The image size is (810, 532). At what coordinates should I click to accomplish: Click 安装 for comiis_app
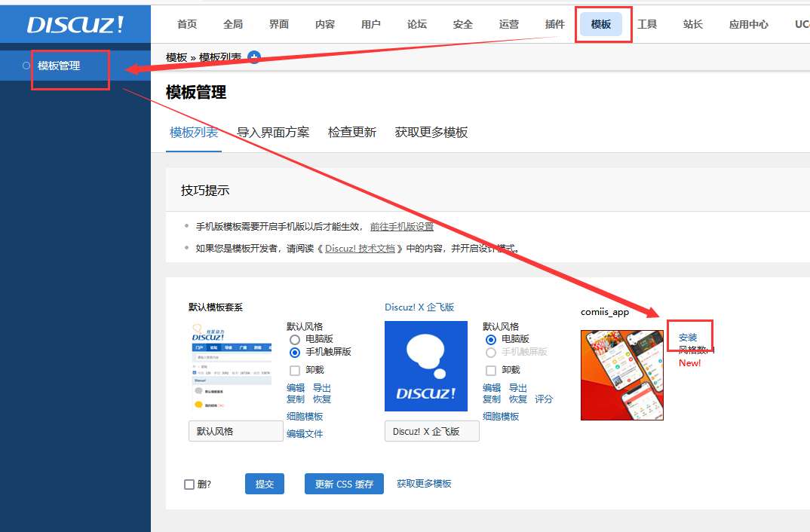pyautogui.click(x=688, y=338)
